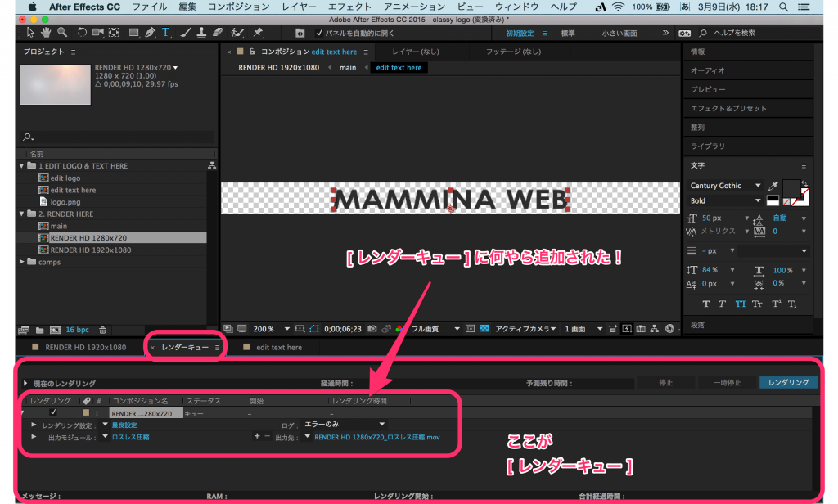Click new composition icon in Project panel
Image resolution: width=838 pixels, height=504 pixels.
[55, 330]
